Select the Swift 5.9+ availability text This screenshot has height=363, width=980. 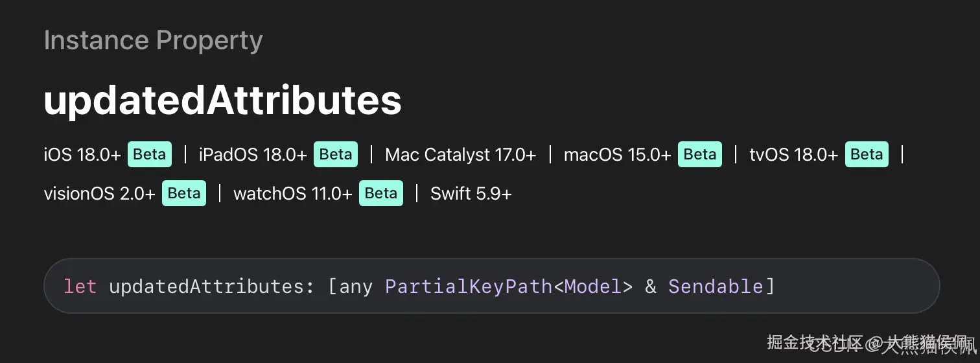(471, 194)
